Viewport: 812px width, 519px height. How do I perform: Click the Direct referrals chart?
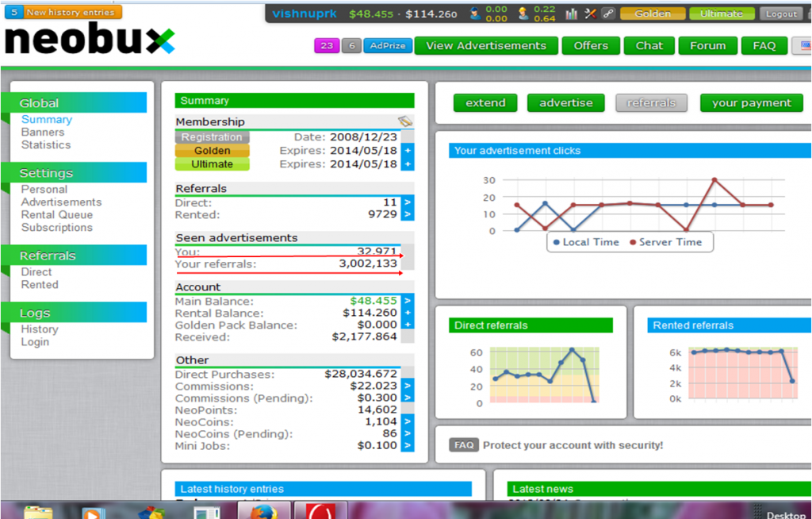544,375
